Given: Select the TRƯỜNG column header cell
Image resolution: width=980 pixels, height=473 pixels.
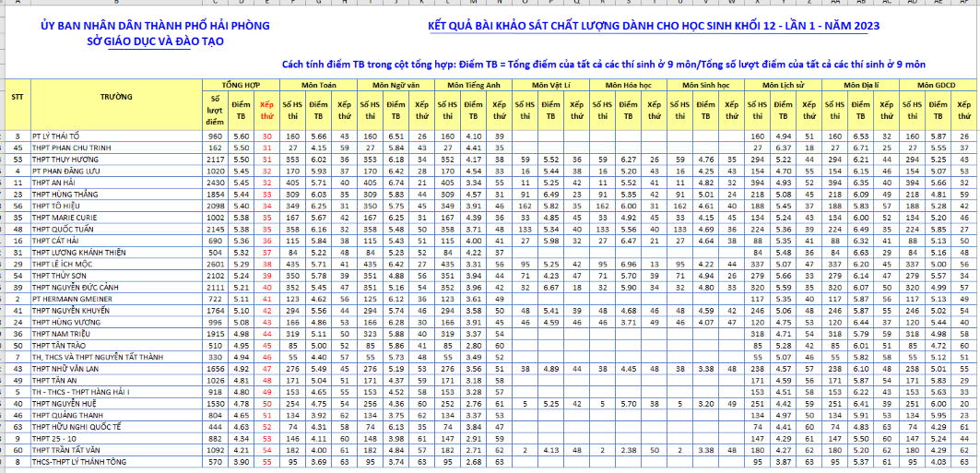Looking at the screenshot, I should point(116,96).
